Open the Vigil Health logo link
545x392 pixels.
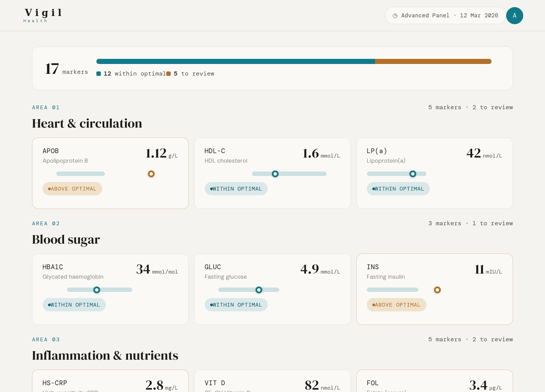[x=43, y=16]
